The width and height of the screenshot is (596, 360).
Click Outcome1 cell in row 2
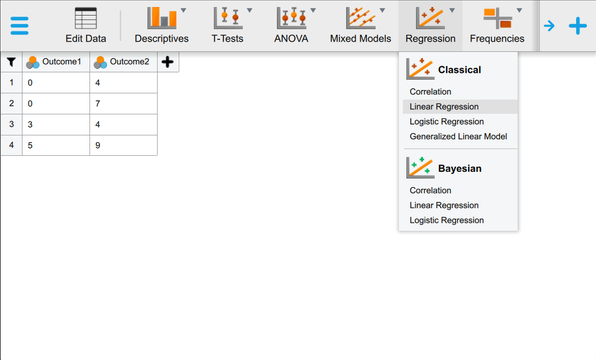click(x=56, y=103)
